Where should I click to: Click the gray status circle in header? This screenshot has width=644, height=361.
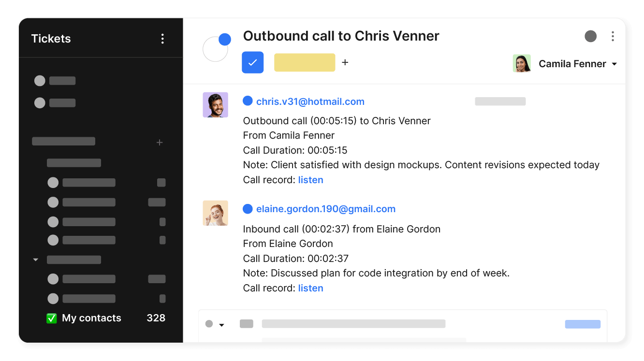point(590,36)
